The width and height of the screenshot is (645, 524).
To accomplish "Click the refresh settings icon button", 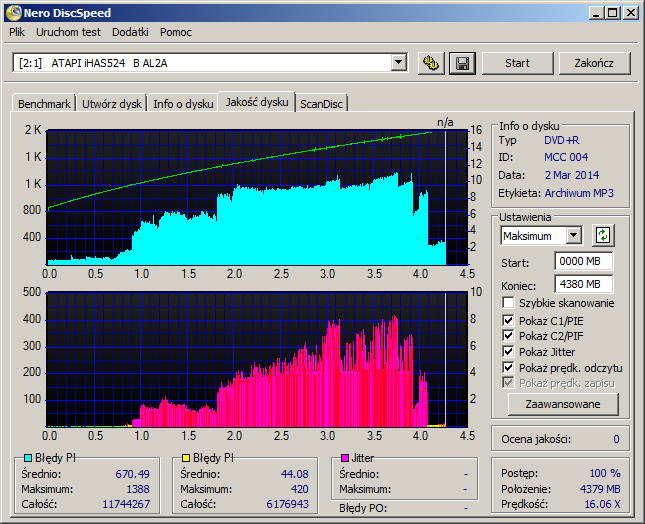I will 603,236.
